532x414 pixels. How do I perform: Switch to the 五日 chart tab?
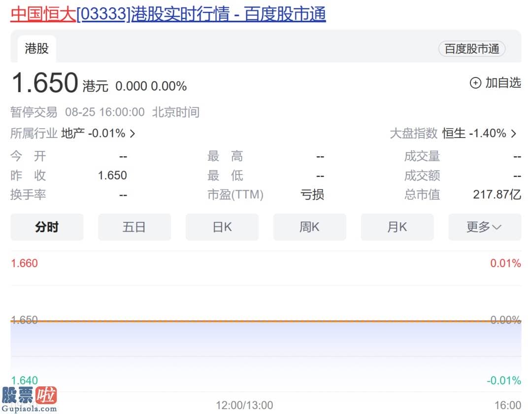(x=134, y=227)
